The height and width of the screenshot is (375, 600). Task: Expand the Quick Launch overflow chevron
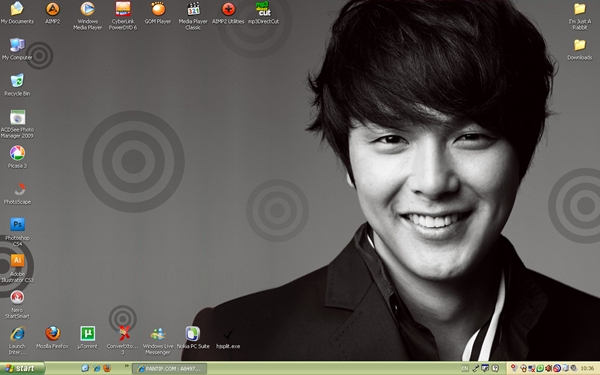click(x=126, y=366)
